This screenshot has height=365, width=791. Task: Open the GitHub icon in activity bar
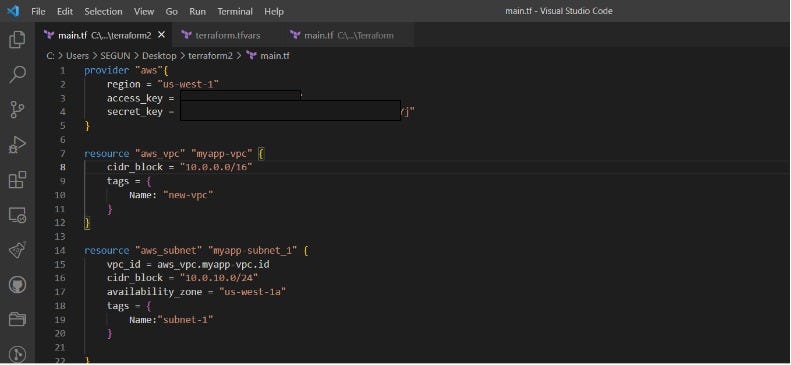point(17,285)
